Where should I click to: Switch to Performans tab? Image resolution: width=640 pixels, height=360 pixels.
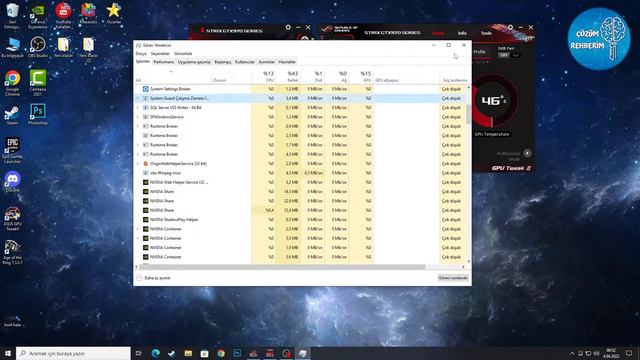tap(164, 62)
